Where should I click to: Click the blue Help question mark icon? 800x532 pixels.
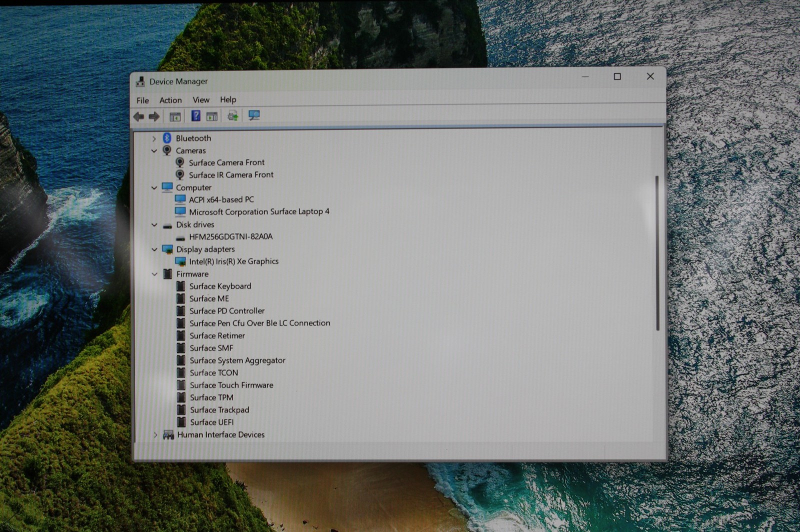(x=196, y=116)
